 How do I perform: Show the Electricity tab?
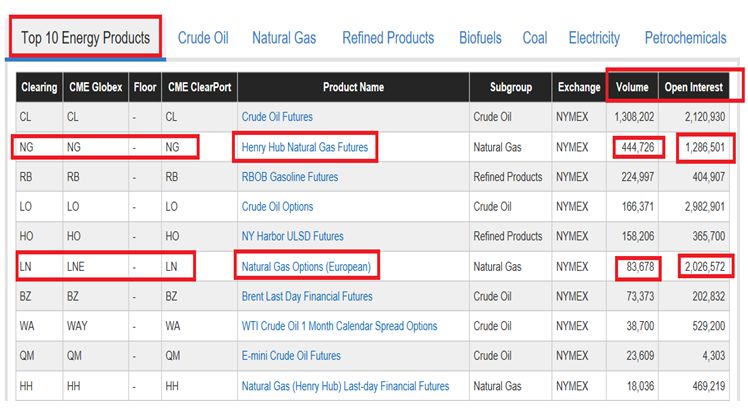[x=594, y=38]
